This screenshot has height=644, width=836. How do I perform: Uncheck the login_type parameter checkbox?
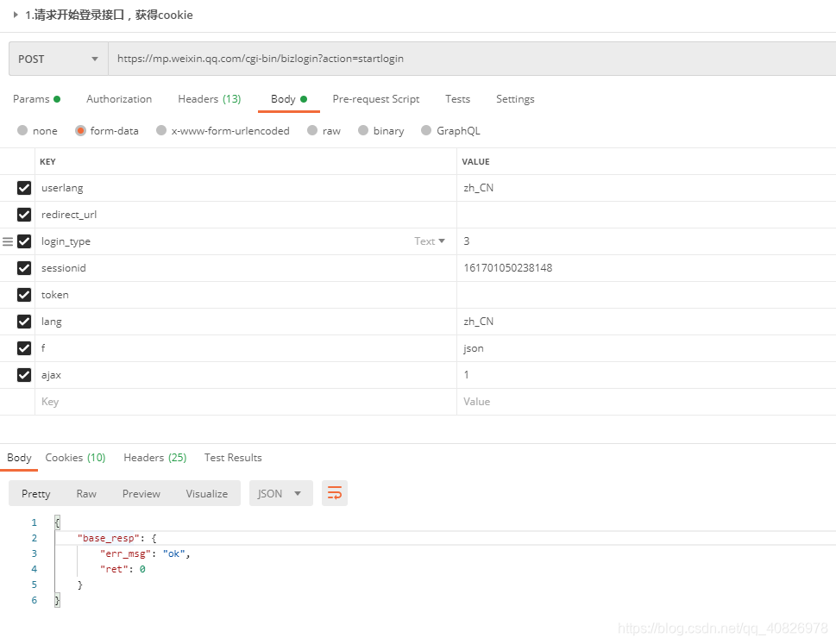[24, 241]
